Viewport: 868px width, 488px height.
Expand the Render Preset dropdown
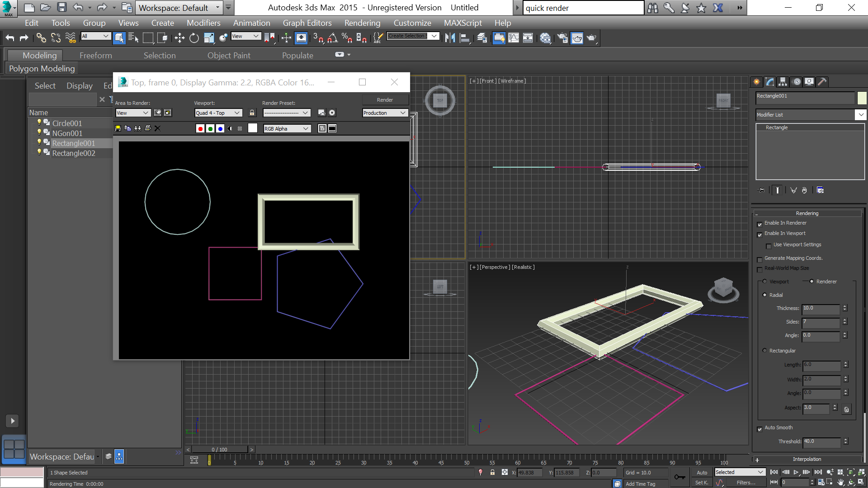point(305,113)
